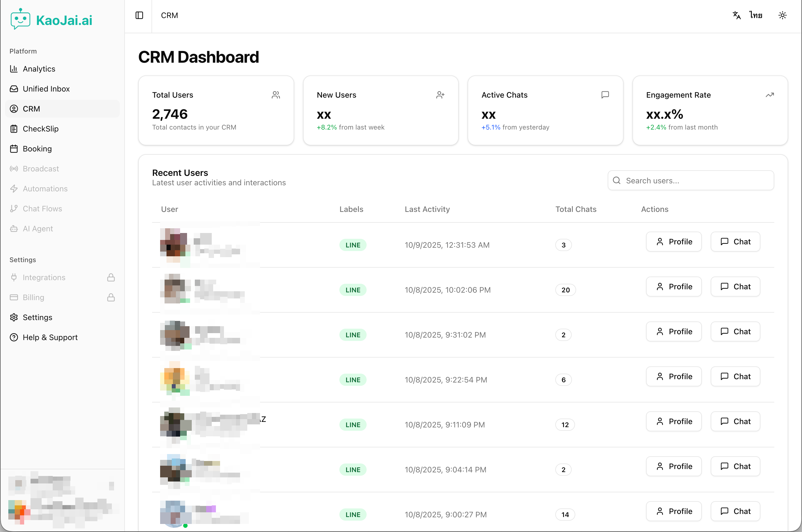Open Chat for the 12-chat user
The image size is (802, 532).
click(735, 421)
